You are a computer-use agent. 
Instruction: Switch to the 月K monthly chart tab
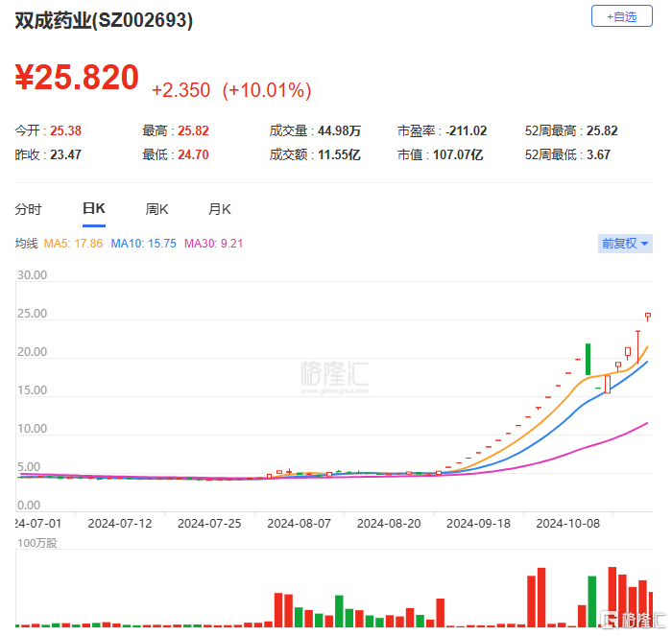tap(220, 209)
